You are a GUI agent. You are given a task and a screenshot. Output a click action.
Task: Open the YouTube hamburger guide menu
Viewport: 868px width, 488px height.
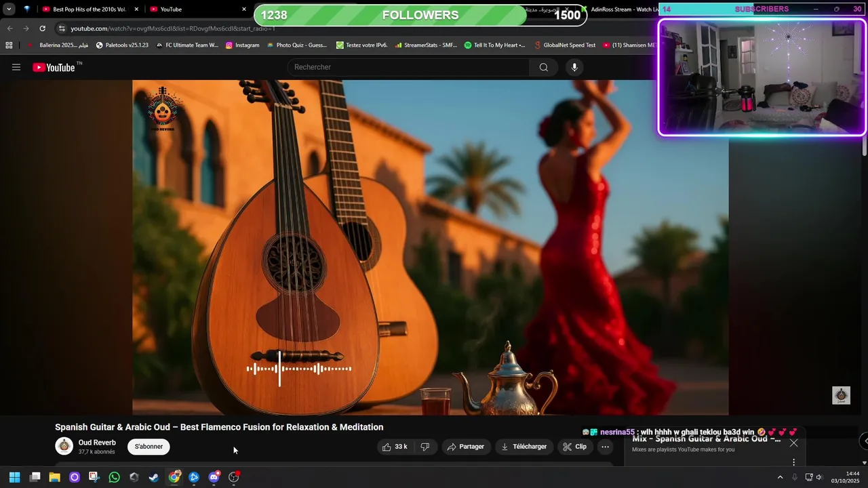pyautogui.click(x=16, y=67)
